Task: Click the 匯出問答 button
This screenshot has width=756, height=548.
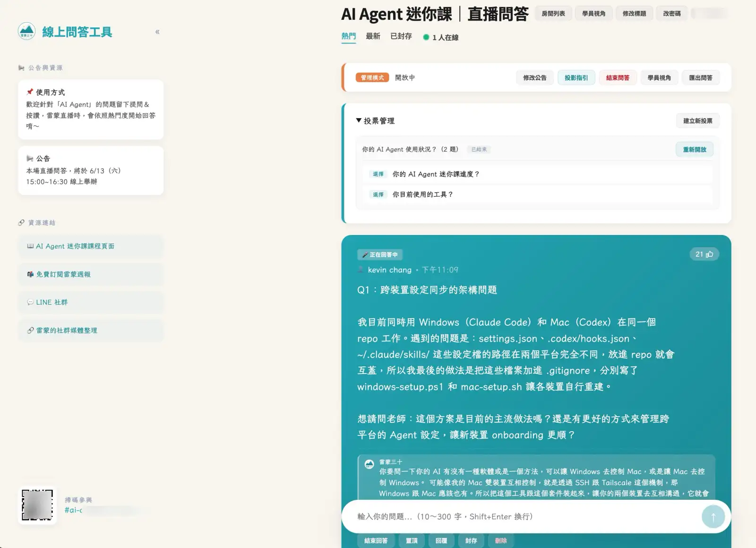Action: (x=701, y=78)
